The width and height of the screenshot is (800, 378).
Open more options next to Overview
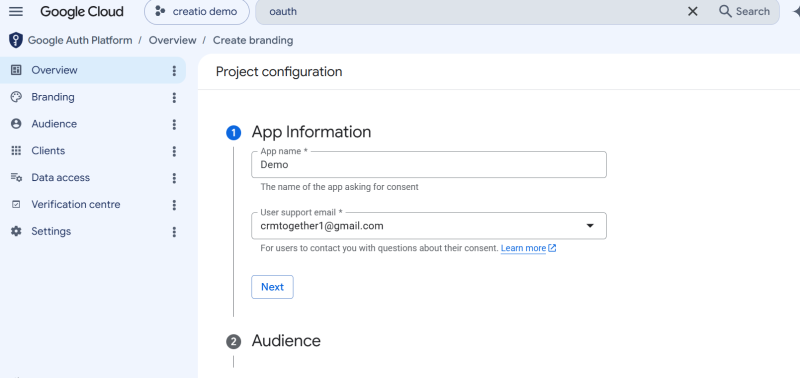[174, 70]
